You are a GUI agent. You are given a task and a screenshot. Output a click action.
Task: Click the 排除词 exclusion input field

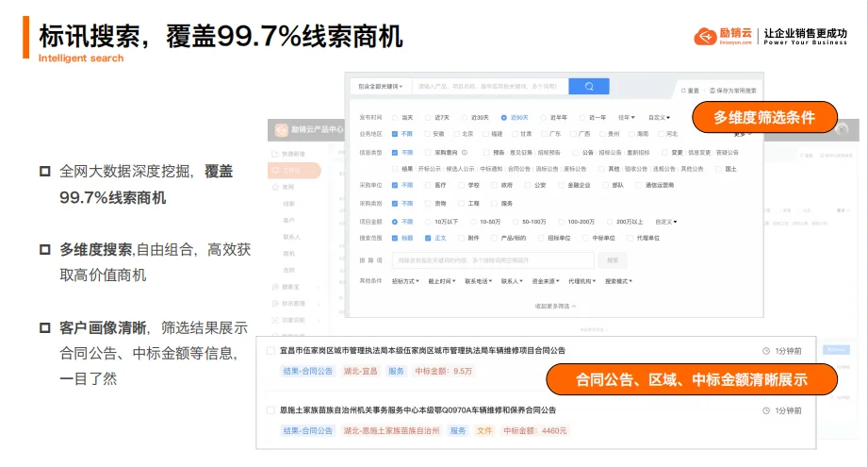tap(493, 260)
